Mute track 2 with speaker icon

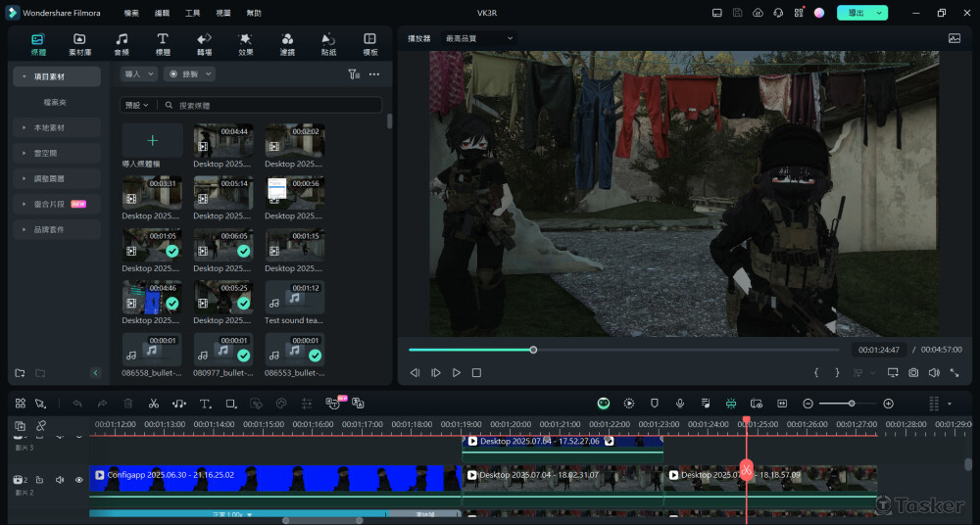tap(60, 480)
